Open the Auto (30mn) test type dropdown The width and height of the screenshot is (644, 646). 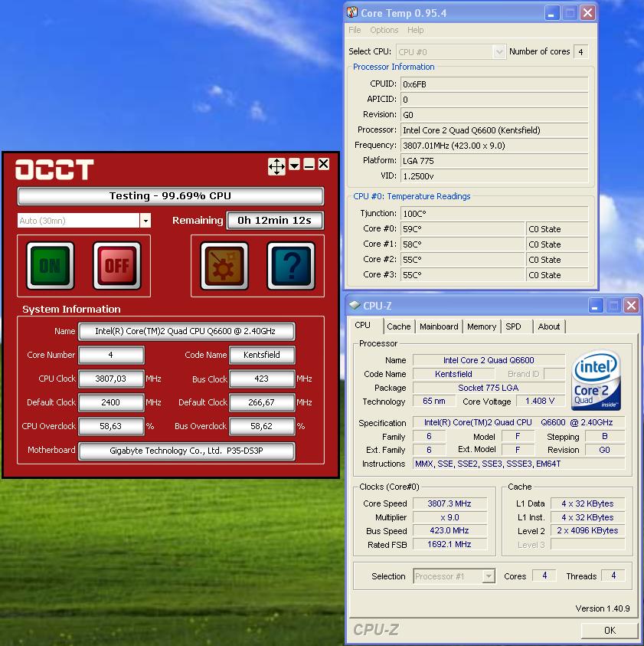point(145,221)
